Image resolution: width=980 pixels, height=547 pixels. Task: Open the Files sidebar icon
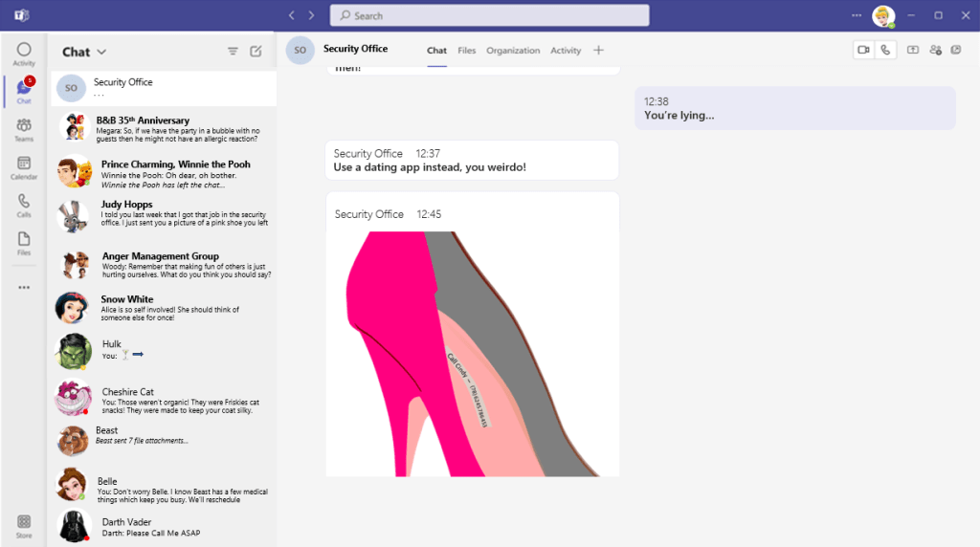click(x=24, y=244)
